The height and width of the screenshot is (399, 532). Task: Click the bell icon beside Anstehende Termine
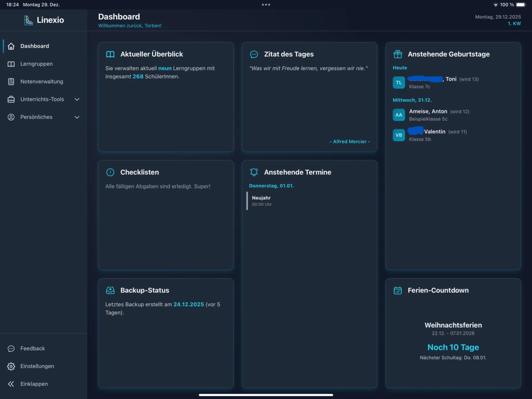coord(254,172)
